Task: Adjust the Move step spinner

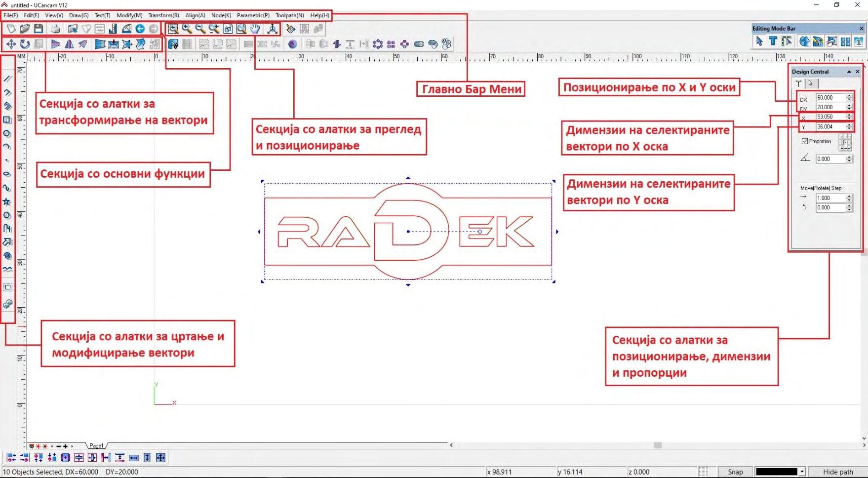Action: point(849,198)
